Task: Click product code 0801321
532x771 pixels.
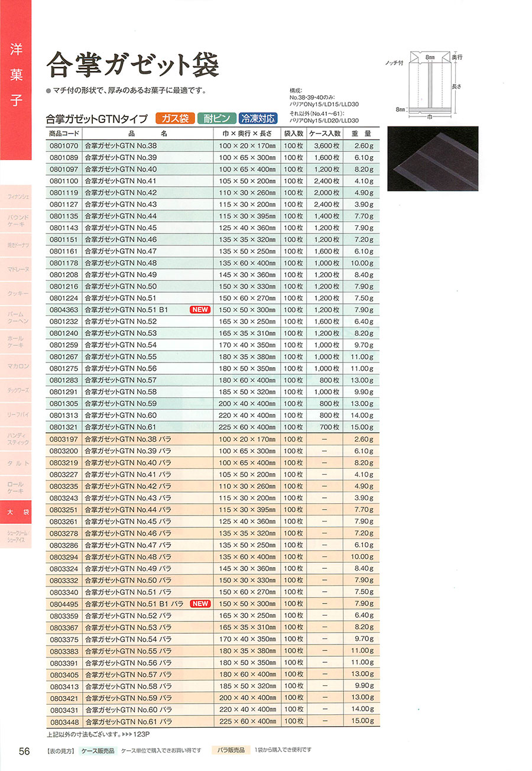Action: pyautogui.click(x=63, y=427)
